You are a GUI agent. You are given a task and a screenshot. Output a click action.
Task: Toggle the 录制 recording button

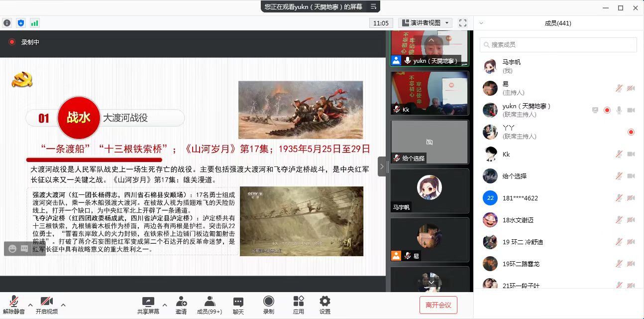[269, 305]
